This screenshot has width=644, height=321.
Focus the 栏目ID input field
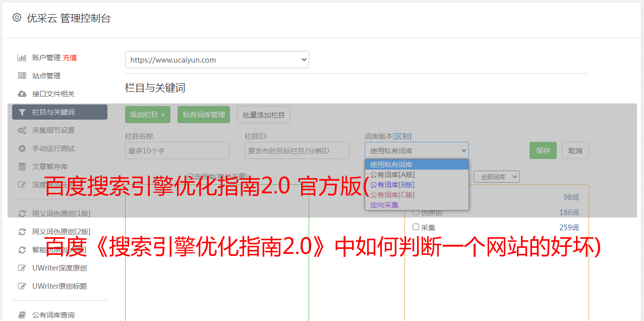(x=297, y=150)
